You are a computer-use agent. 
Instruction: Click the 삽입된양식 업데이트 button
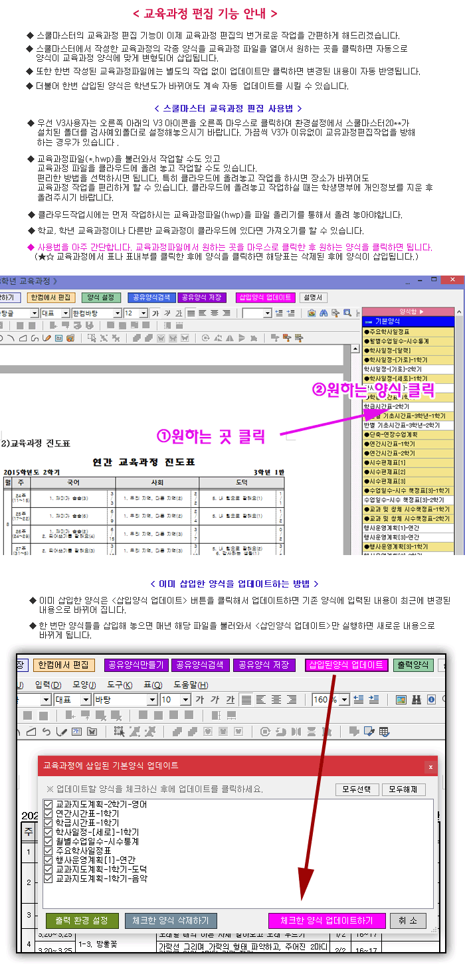pyautogui.click(x=346, y=665)
